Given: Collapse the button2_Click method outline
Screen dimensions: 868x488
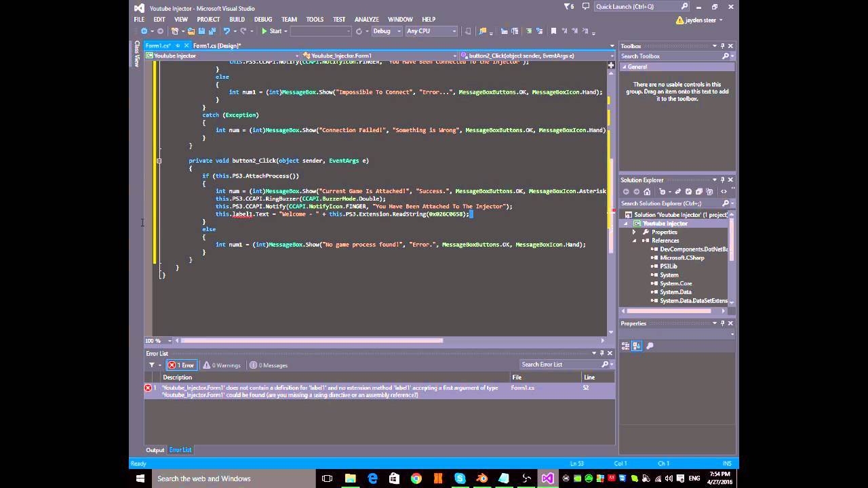Looking at the screenshot, I should point(159,161).
